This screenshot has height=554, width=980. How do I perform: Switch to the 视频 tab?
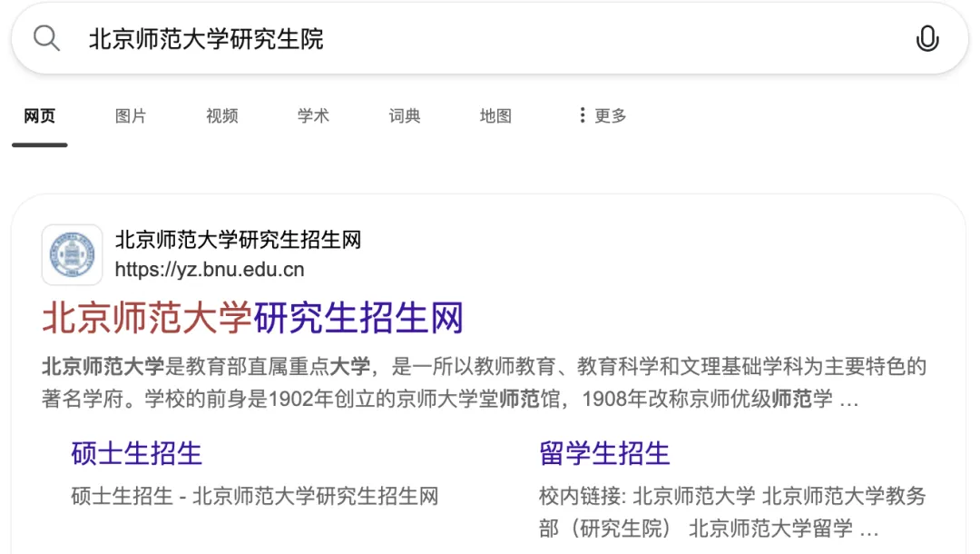click(222, 115)
